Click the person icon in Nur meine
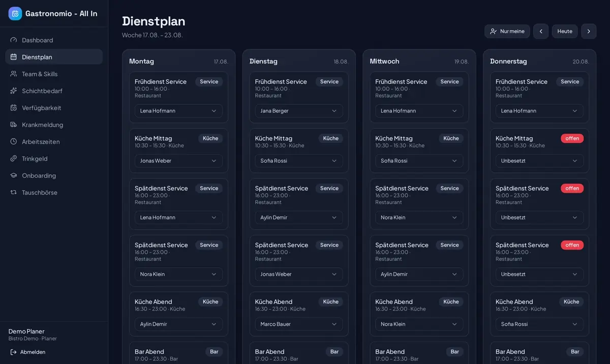Image resolution: width=610 pixels, height=364 pixels. pyautogui.click(x=493, y=32)
